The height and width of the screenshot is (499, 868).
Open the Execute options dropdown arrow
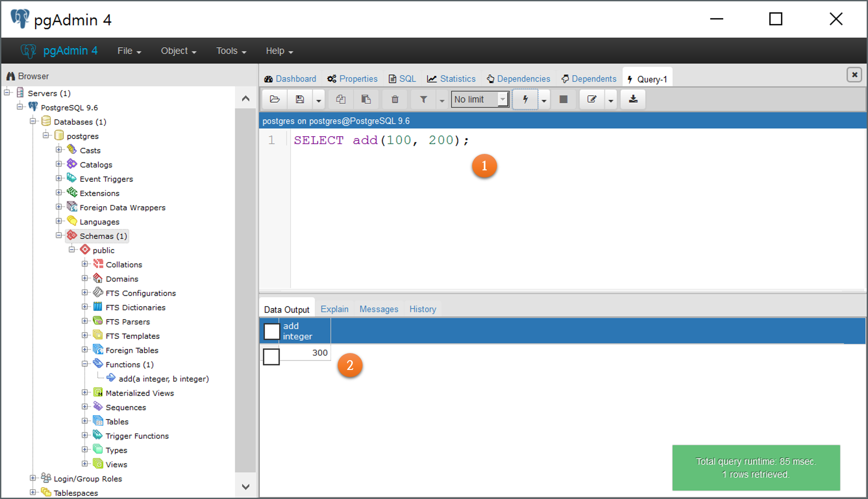click(x=544, y=100)
